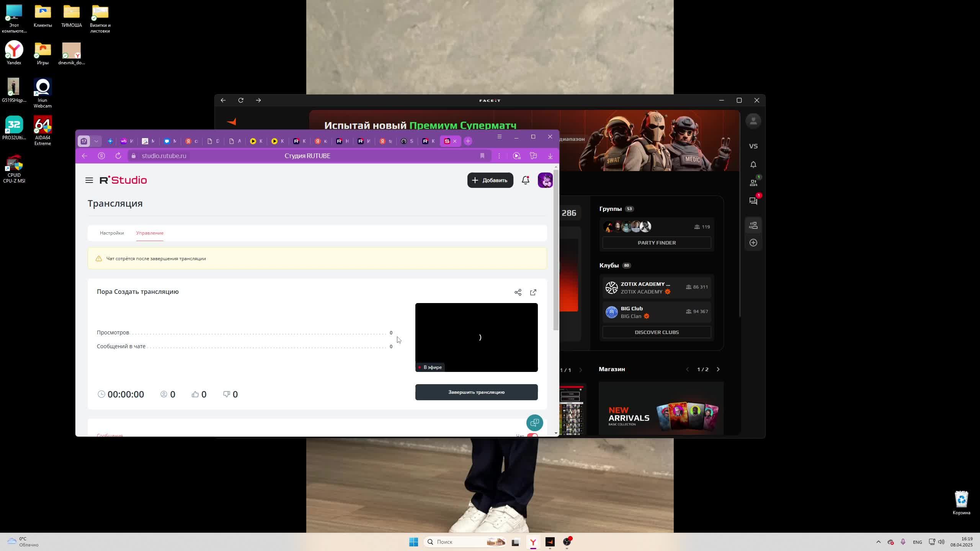
Task: Toggle the Чат switch
Action: coord(532,435)
